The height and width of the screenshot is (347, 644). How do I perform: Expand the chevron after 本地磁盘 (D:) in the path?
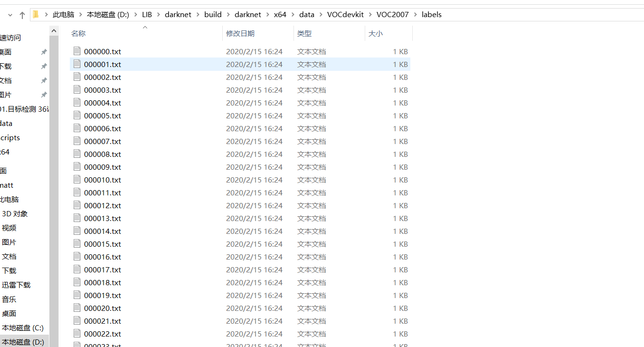click(x=135, y=15)
